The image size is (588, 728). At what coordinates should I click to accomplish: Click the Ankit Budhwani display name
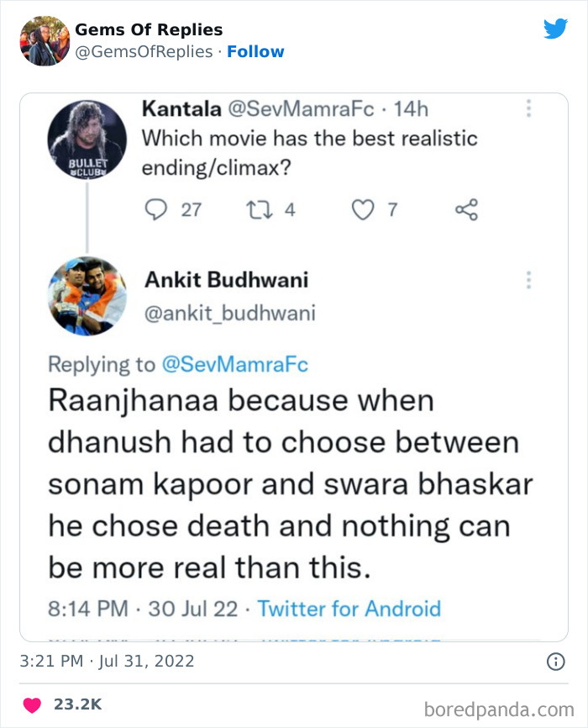[x=227, y=280]
